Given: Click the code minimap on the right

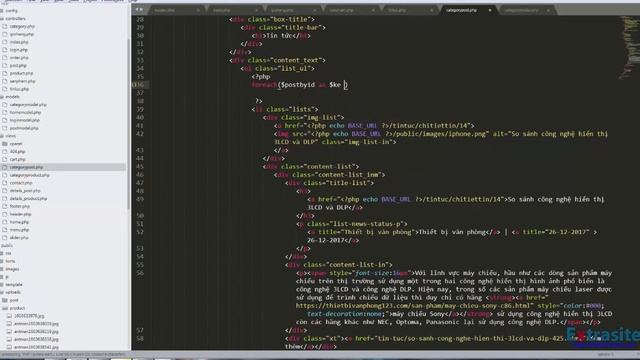Looking at the screenshot, I should [x=629, y=47].
